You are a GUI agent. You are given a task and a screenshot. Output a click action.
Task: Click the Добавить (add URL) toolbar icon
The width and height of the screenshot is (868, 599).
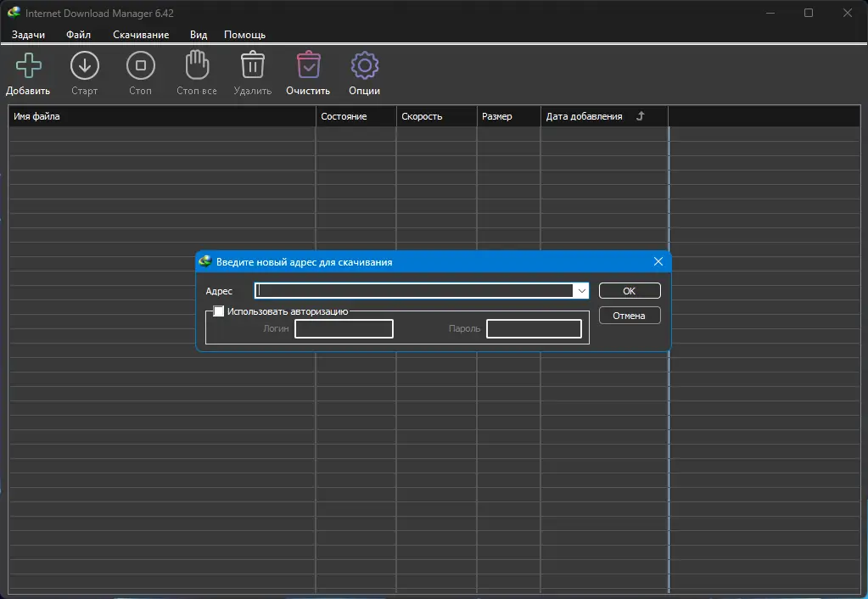pyautogui.click(x=28, y=65)
